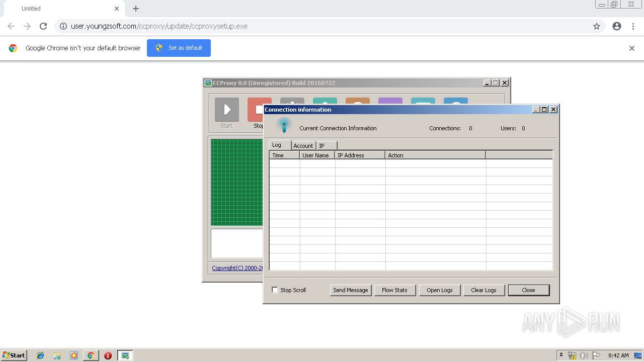Switch to Chrome in the taskbar

pos(91,355)
